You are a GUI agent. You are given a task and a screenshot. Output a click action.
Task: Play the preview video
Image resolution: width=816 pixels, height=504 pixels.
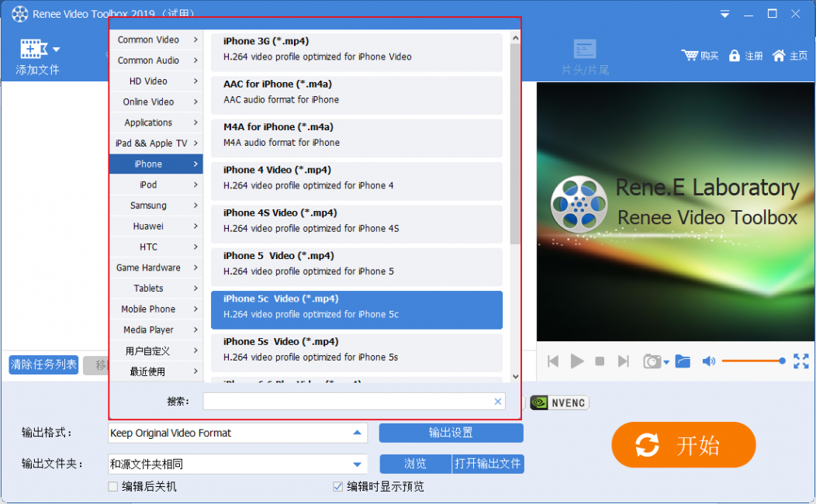pyautogui.click(x=576, y=361)
